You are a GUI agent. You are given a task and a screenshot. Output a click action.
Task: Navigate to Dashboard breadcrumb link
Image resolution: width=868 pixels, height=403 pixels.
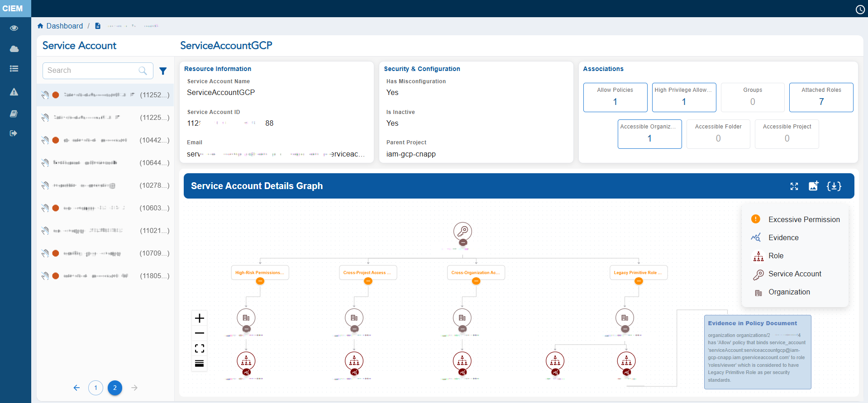click(64, 26)
